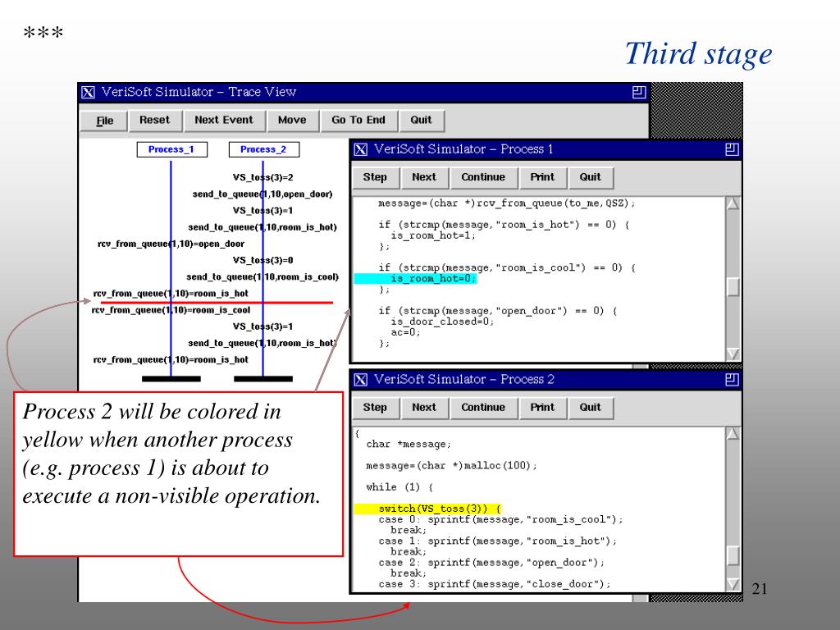Screen dimensions: 840x630
Task: Click the highlighted is_room_hot=0 code line
Action: pos(415,279)
